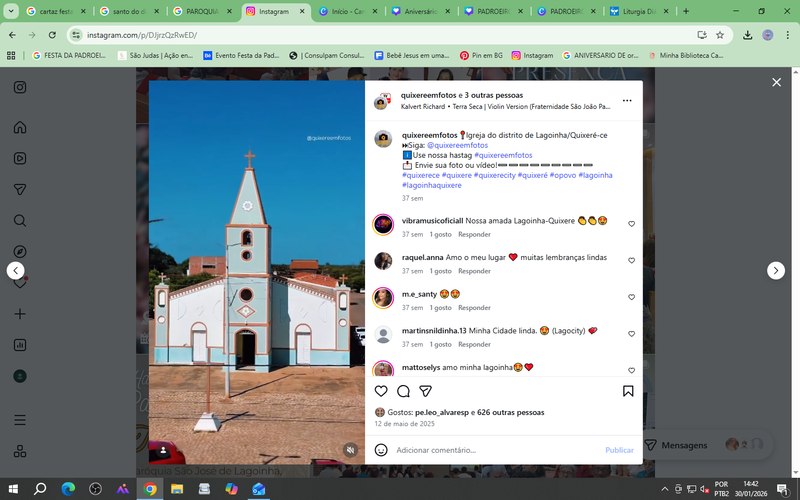
Task: Open search magnifier in the Instagram sidebar
Action: 20,220
